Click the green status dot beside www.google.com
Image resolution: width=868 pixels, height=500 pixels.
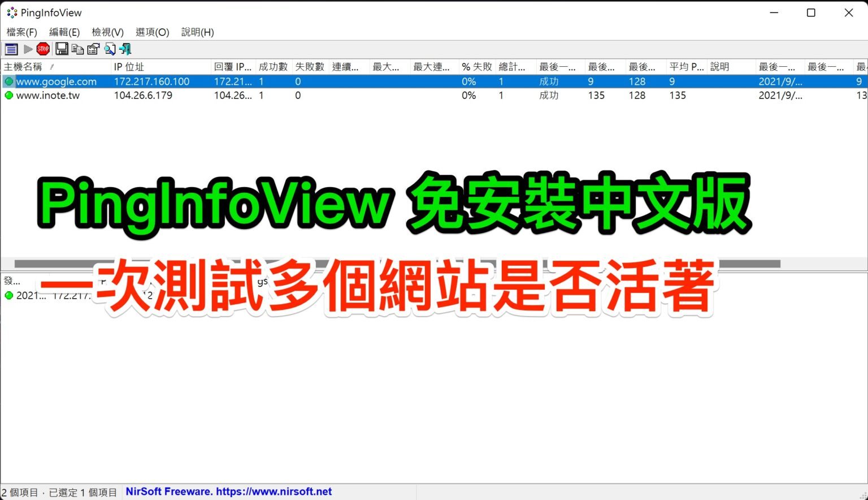(8, 81)
